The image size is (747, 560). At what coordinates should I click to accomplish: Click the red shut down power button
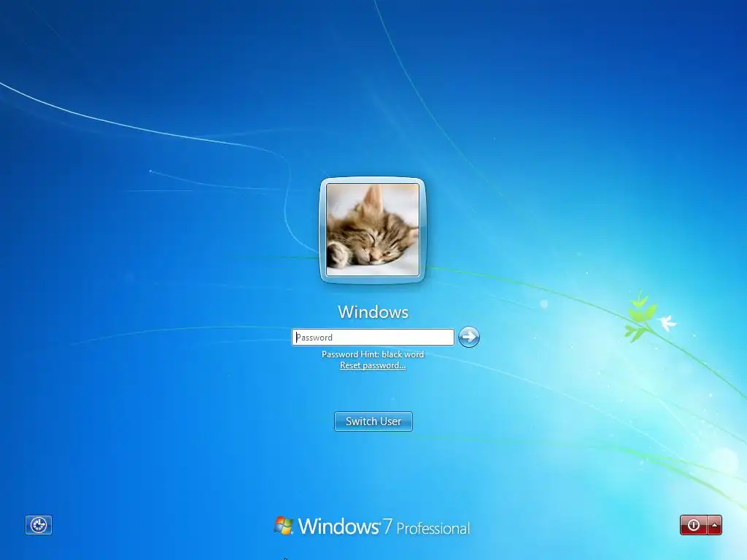pos(694,525)
